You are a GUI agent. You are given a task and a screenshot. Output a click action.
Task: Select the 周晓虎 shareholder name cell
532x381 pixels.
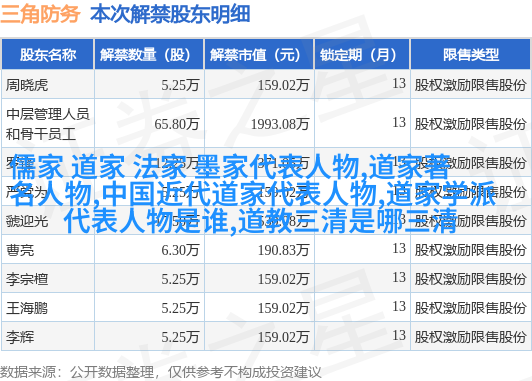click(x=27, y=85)
